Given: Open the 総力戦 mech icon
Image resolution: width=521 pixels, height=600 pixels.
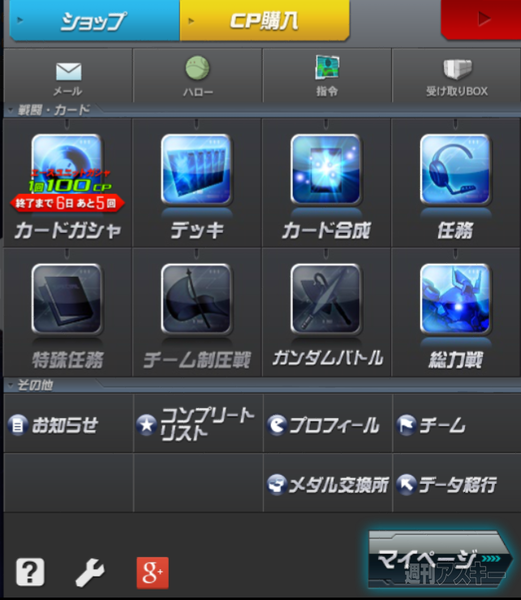Looking at the screenshot, I should click(x=455, y=298).
